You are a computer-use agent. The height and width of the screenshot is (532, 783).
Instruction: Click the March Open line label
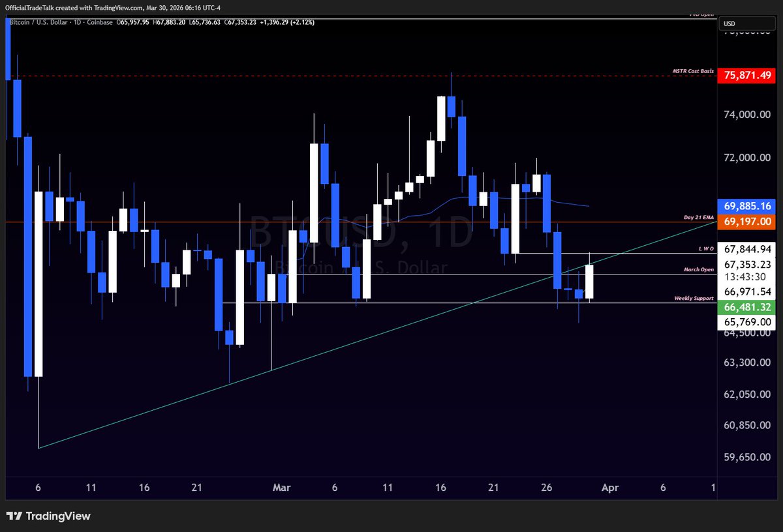[x=698, y=269]
